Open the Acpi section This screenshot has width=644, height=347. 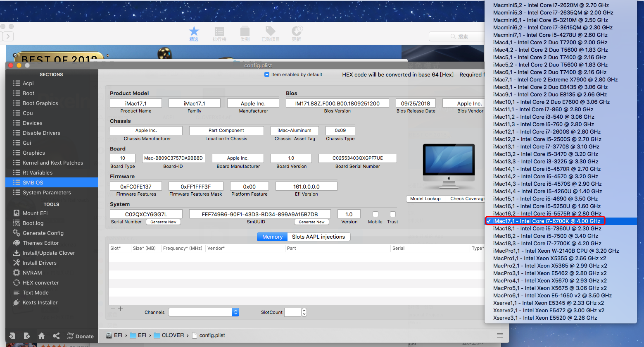52,83
